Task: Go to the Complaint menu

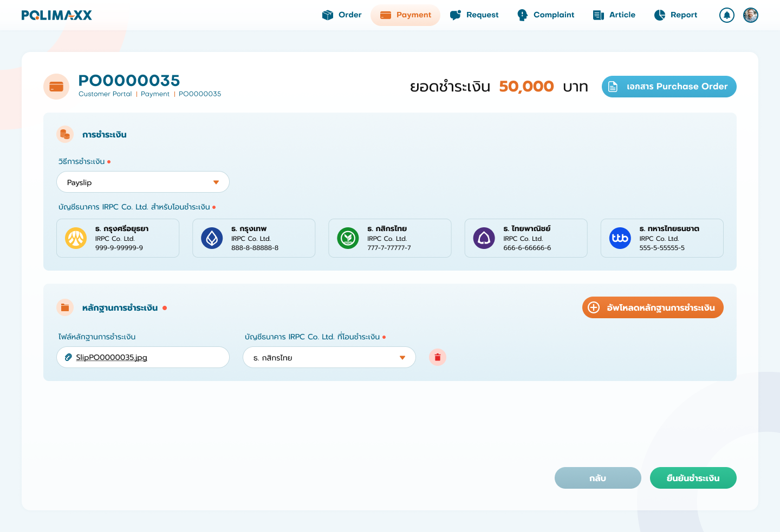Action: tap(545, 15)
